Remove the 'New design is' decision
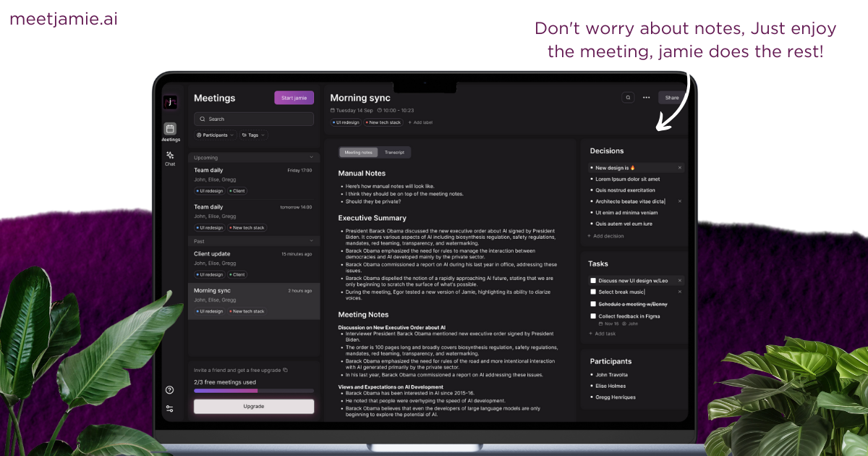The width and height of the screenshot is (868, 456). pos(680,168)
